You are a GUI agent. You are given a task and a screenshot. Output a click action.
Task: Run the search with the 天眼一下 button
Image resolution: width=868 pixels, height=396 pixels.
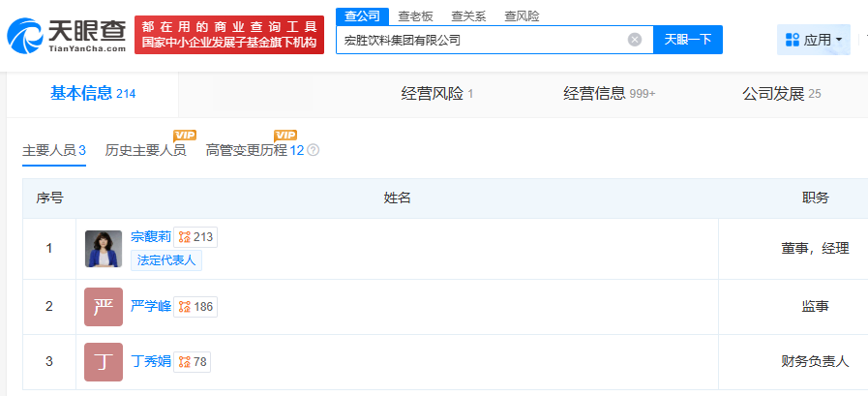(x=688, y=40)
